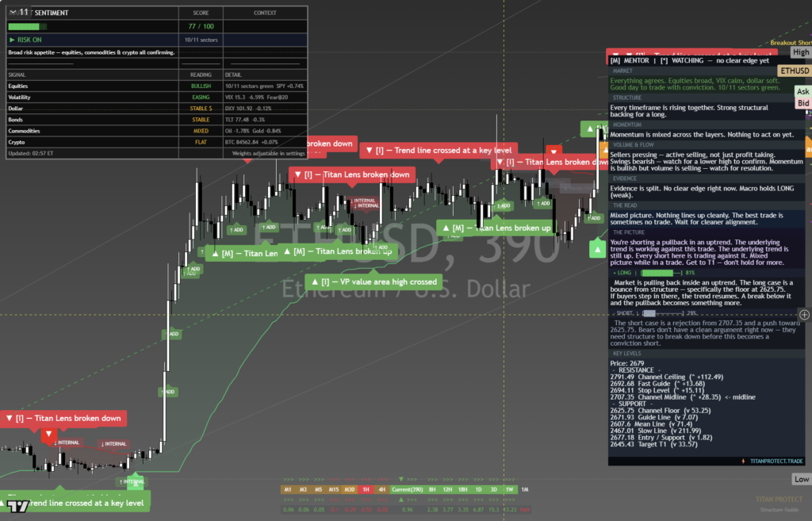Screen dimensions: 812x521
Task: Select the M1 timeframe cell
Action: click(288, 489)
